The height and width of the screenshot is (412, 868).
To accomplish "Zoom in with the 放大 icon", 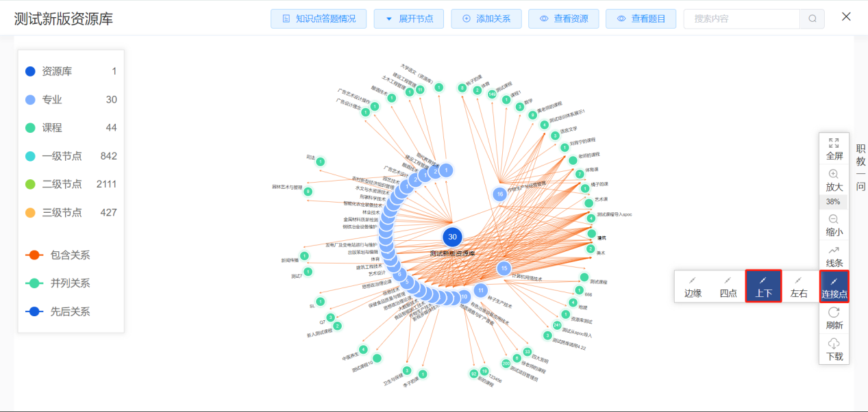I will 834,175.
